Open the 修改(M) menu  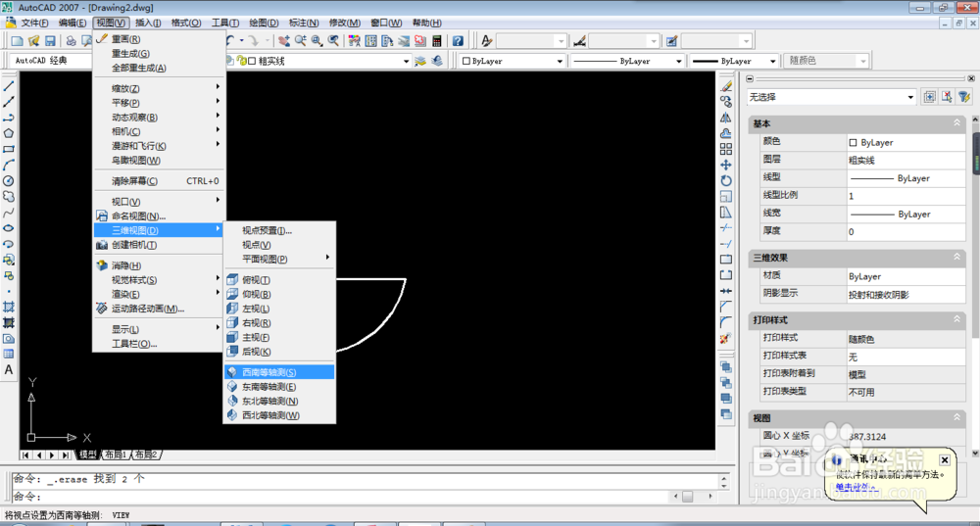pos(344,23)
